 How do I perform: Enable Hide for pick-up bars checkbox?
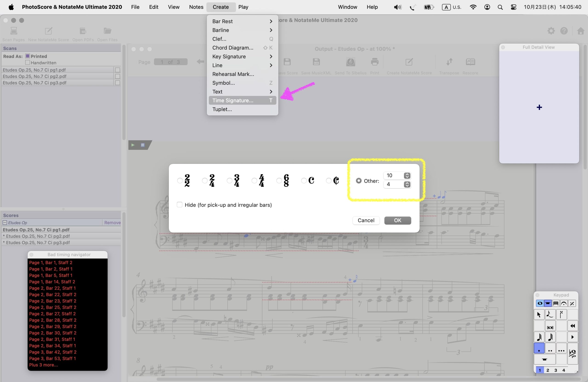(180, 205)
